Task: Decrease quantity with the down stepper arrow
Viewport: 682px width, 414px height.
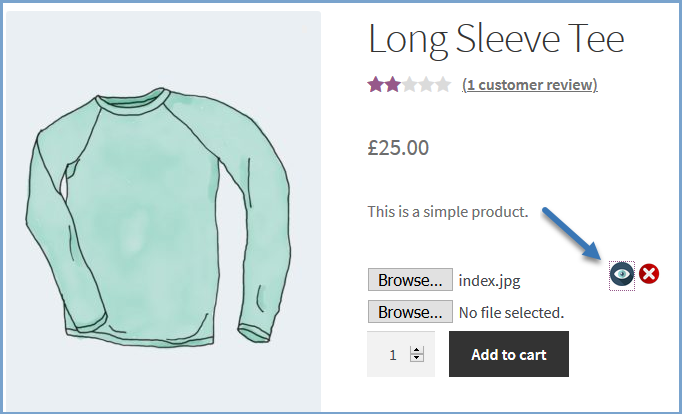Action: point(417,358)
